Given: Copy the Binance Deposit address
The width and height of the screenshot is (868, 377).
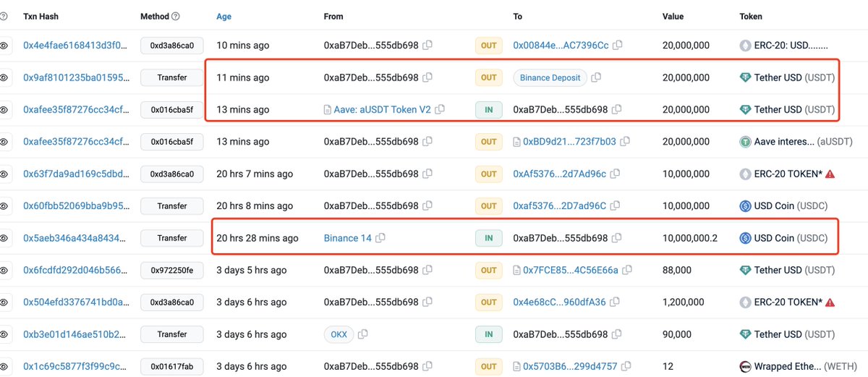Looking at the screenshot, I should [597, 77].
